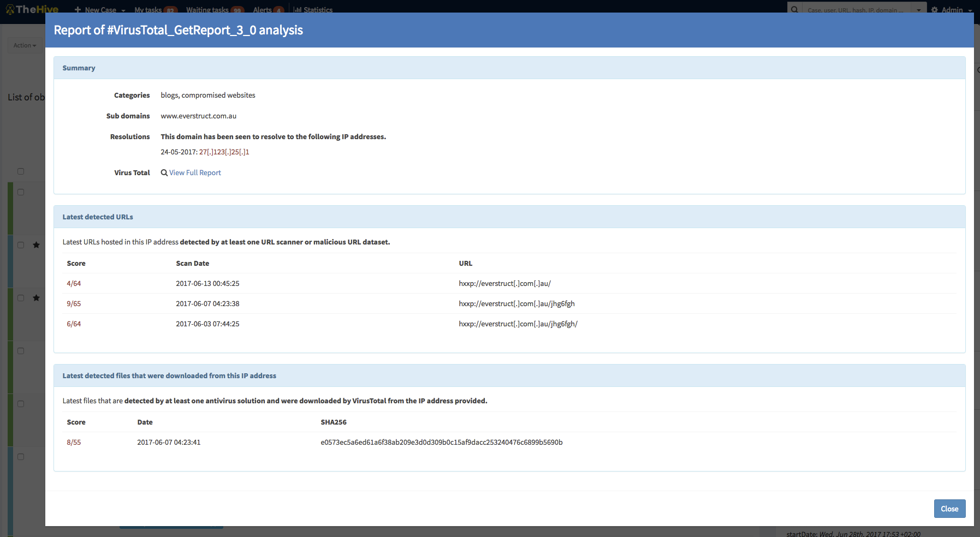Click the search magnifier icon in top bar
Screen dimensions: 980x537
pyautogui.click(x=794, y=9)
